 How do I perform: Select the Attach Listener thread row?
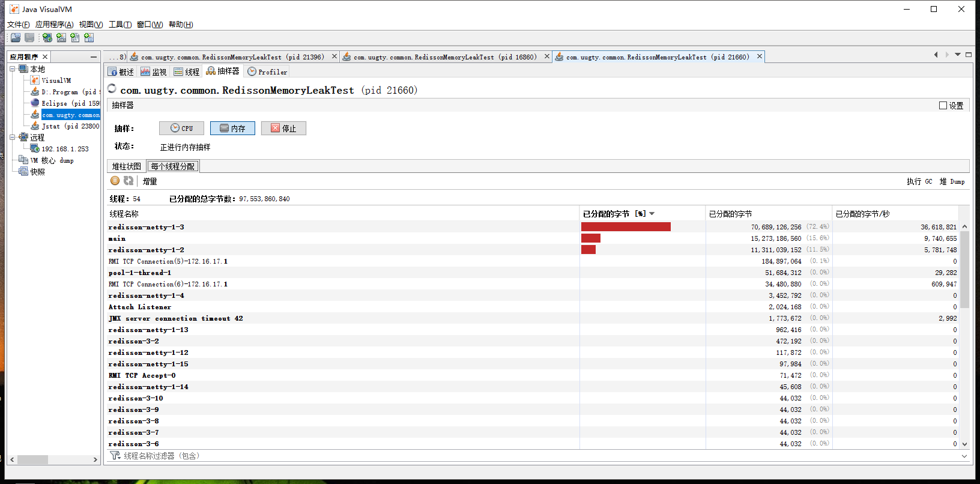pos(533,307)
